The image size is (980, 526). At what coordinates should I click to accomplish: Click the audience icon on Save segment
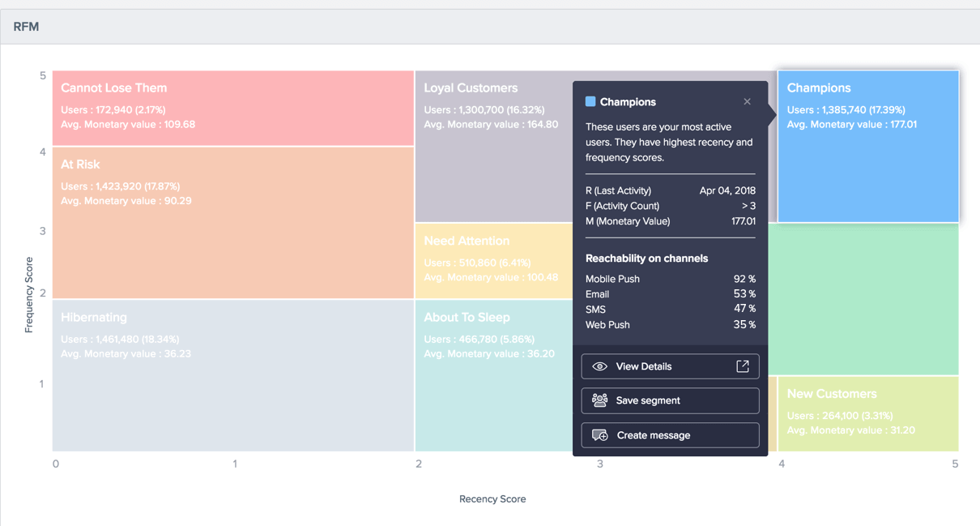pyautogui.click(x=599, y=400)
